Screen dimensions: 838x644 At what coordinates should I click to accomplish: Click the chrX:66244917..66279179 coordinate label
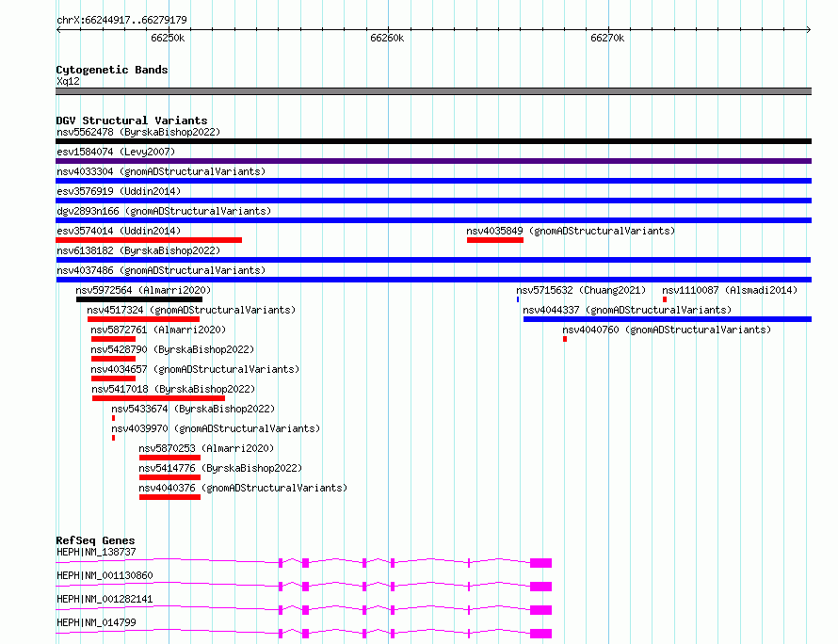click(x=121, y=20)
